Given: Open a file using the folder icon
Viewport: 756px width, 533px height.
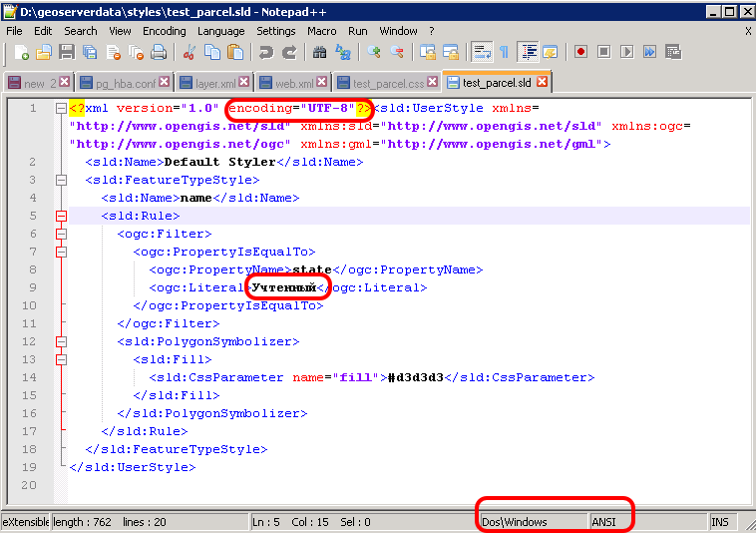Looking at the screenshot, I should pyautogui.click(x=44, y=52).
